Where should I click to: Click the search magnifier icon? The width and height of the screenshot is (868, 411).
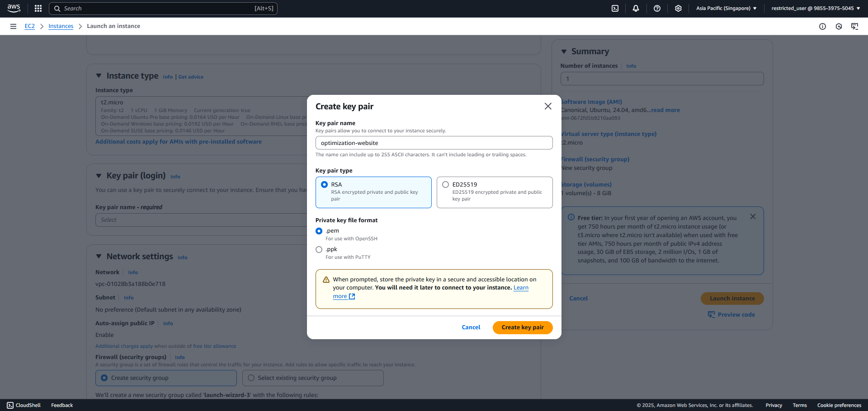57,9
